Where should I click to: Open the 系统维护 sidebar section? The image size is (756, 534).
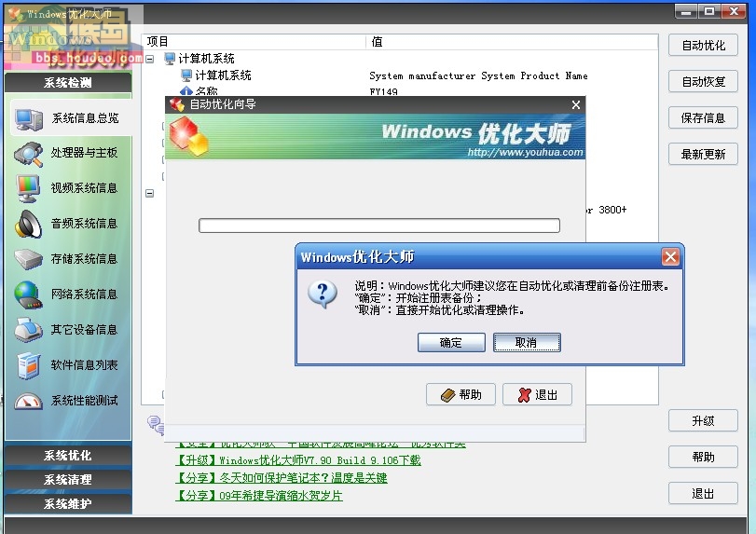pos(68,503)
